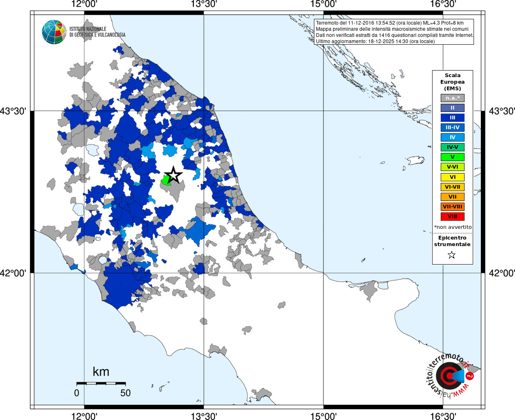Click the hai sentito il terremoto logo
The height and width of the screenshot is (420, 515).
450,376
